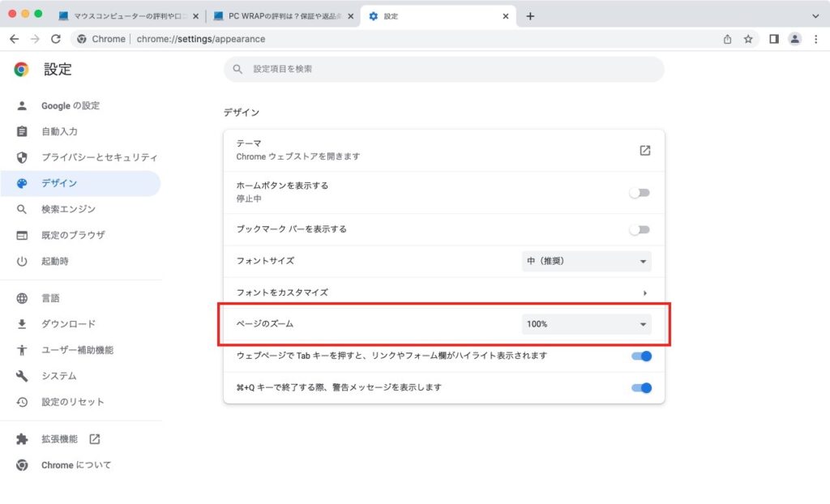Open the profile avatar icon
The image size is (830, 504).
(795, 39)
